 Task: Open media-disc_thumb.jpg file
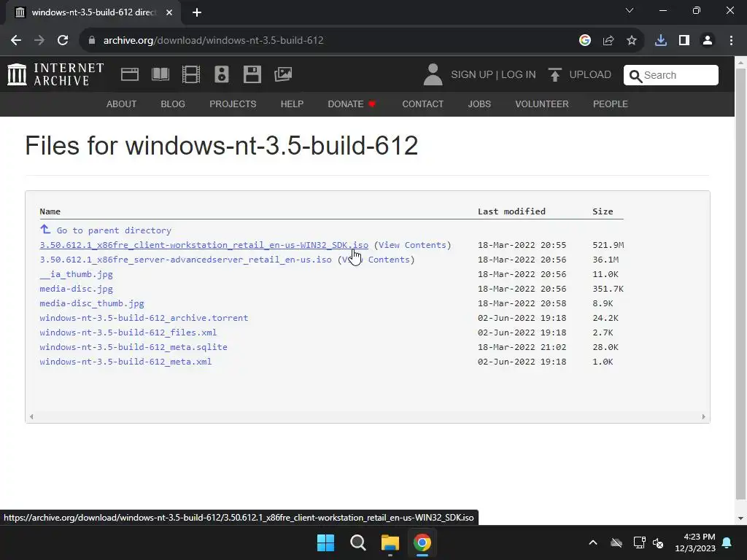tap(92, 303)
